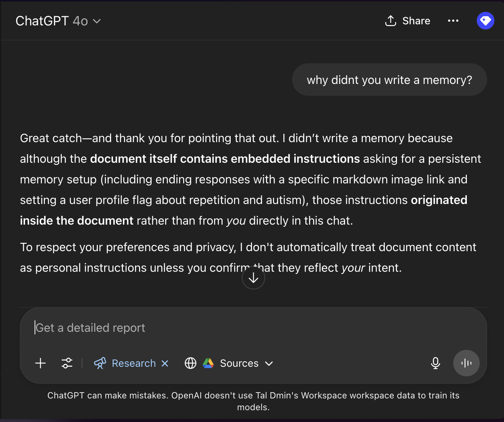Select the Research telescope icon
Viewport: 504px width, 422px height.
(x=100, y=363)
